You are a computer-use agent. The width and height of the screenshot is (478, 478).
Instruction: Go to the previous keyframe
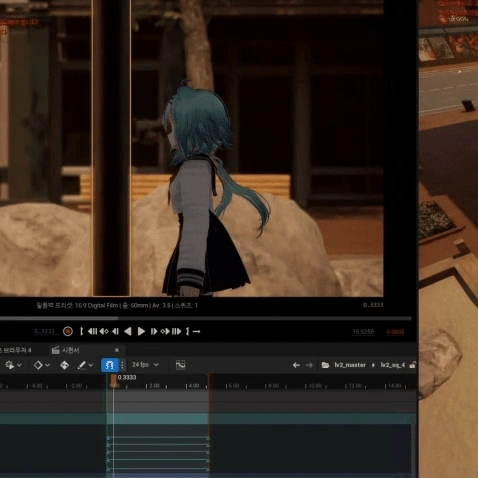tap(104, 331)
